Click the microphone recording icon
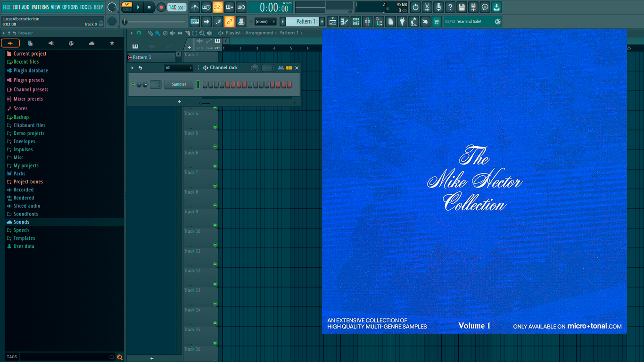 point(438,7)
